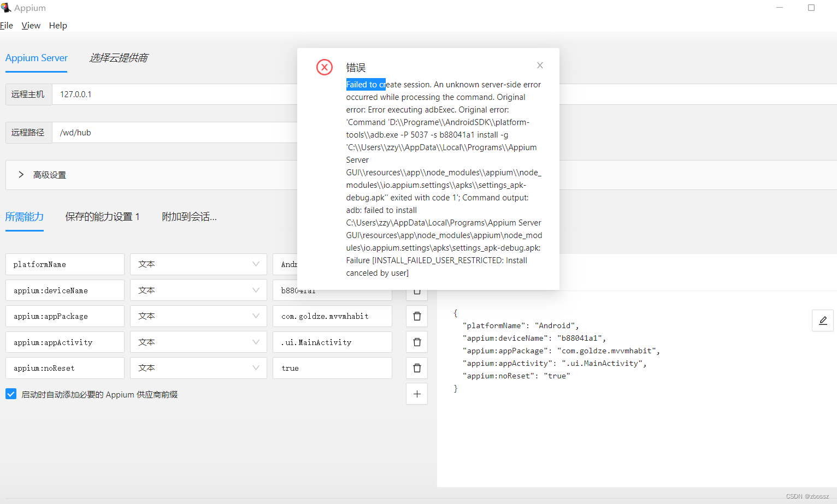Edit raw JSON with the pencil icon
This screenshot has width=837, height=504.
(823, 321)
